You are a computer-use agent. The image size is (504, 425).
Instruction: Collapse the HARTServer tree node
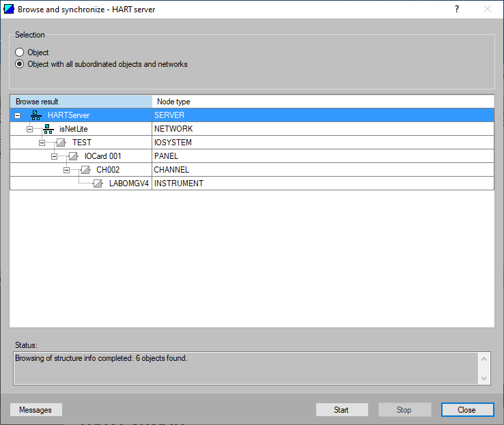point(17,115)
